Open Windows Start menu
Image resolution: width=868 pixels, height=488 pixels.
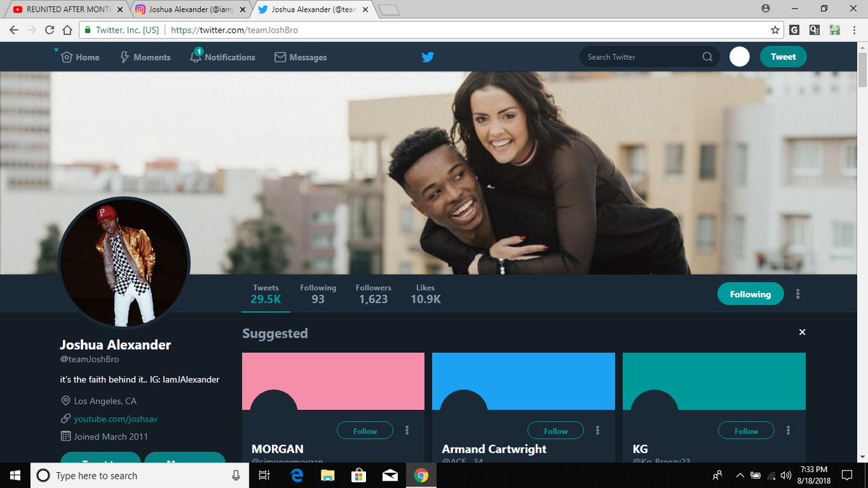tap(14, 476)
